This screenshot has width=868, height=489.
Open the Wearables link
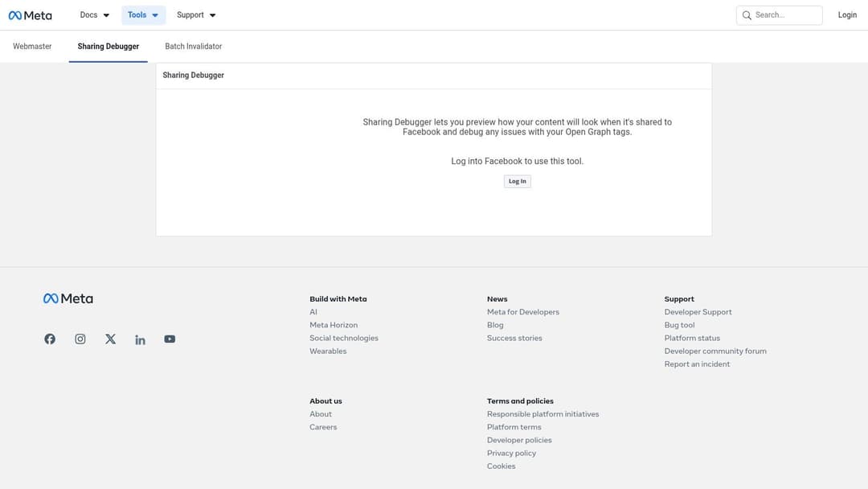point(328,351)
